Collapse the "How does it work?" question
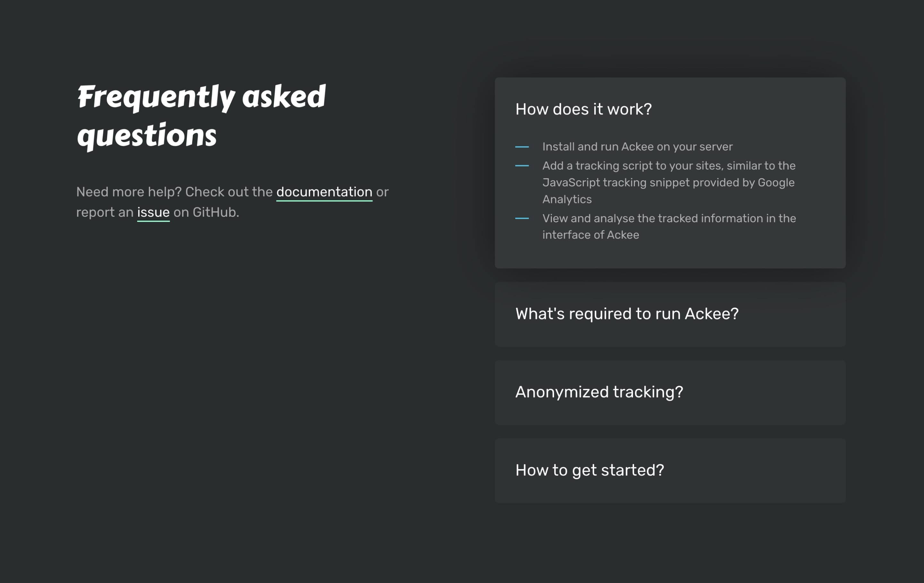This screenshot has width=924, height=583. (583, 109)
